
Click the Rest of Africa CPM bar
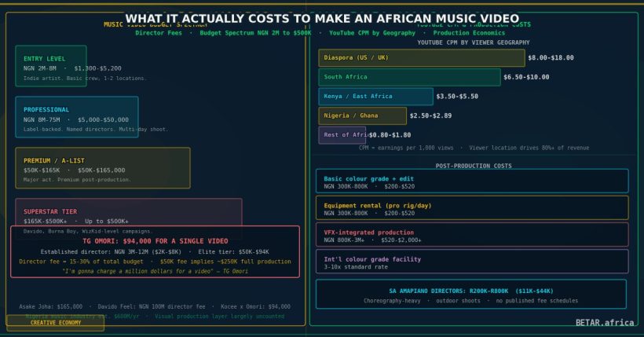click(x=342, y=135)
